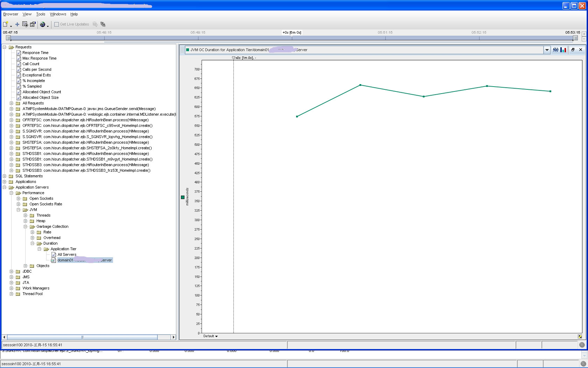Viewport: 588px width, 368px height.
Task: Click the f(x) function icon in chart header
Action: pyautogui.click(x=555, y=50)
